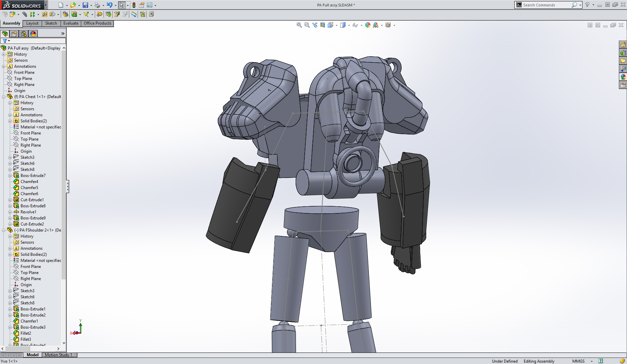
Task: Save the assembly with the floppy icon
Action: pos(85,5)
